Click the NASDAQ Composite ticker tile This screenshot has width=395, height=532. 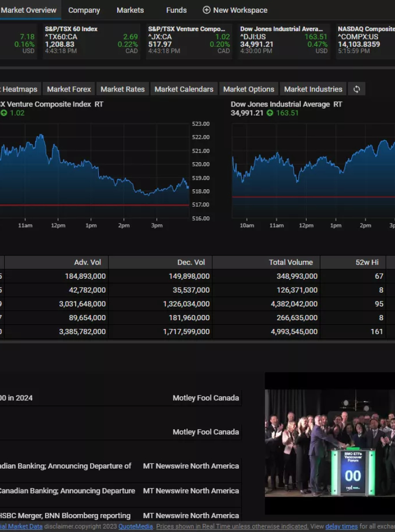click(365, 40)
